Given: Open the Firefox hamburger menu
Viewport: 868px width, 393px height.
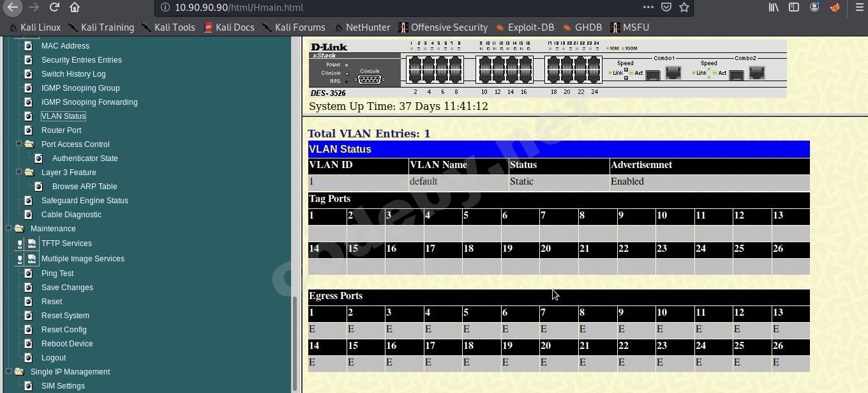Looking at the screenshot, I should pos(858,8).
